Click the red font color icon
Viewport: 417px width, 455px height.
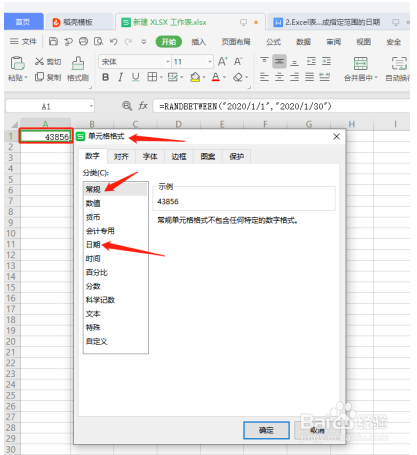click(216, 77)
